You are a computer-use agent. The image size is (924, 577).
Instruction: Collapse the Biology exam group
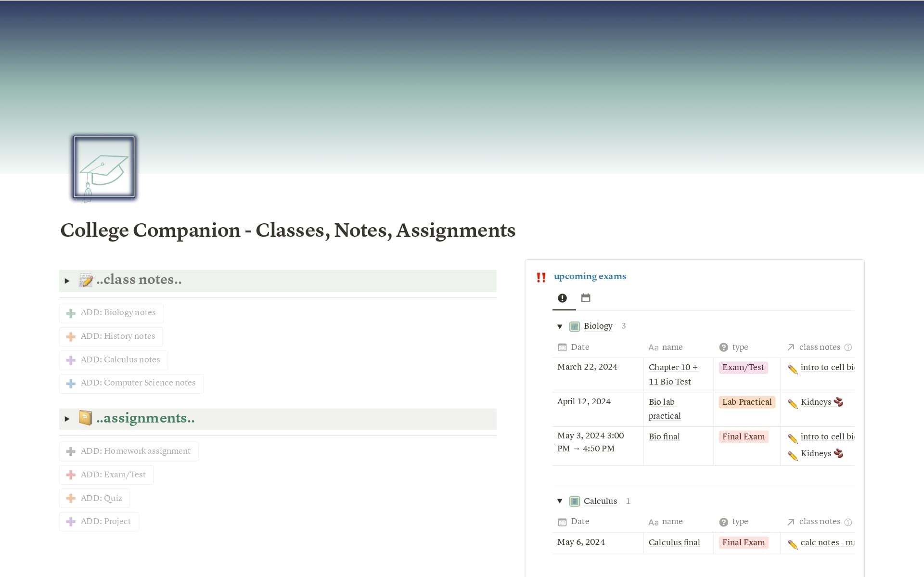(560, 326)
